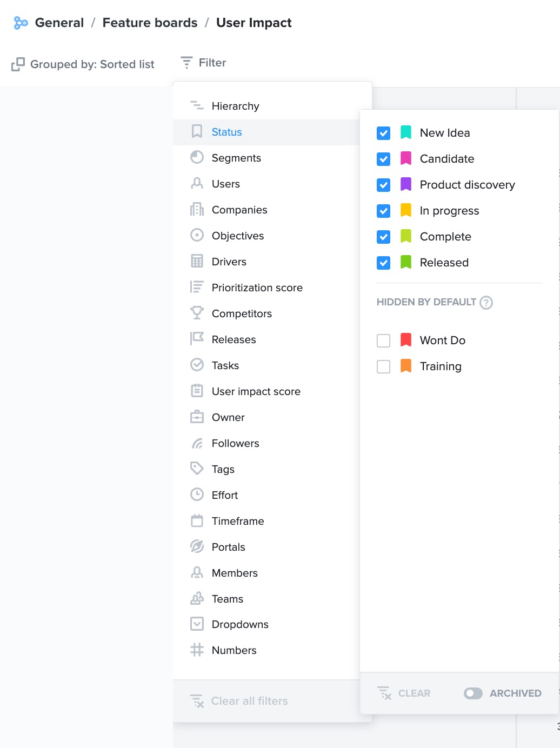This screenshot has height=748, width=560.
Task: Click the Segments pie icon
Action: tap(197, 157)
